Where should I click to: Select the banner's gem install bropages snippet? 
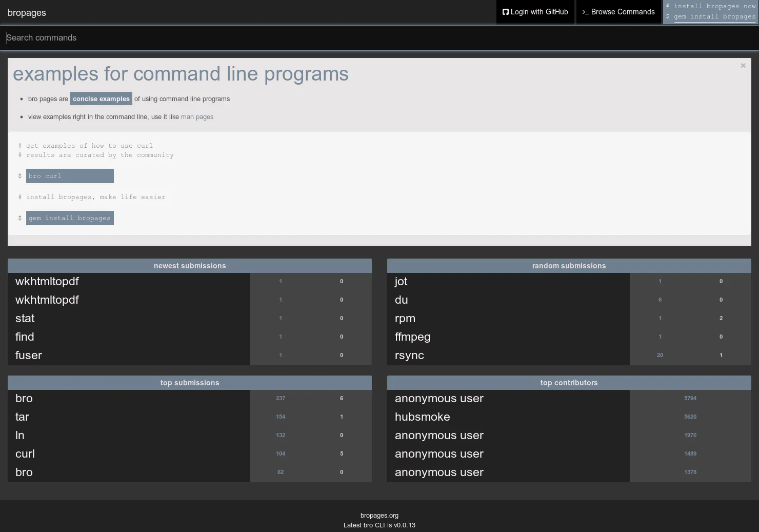coord(70,218)
